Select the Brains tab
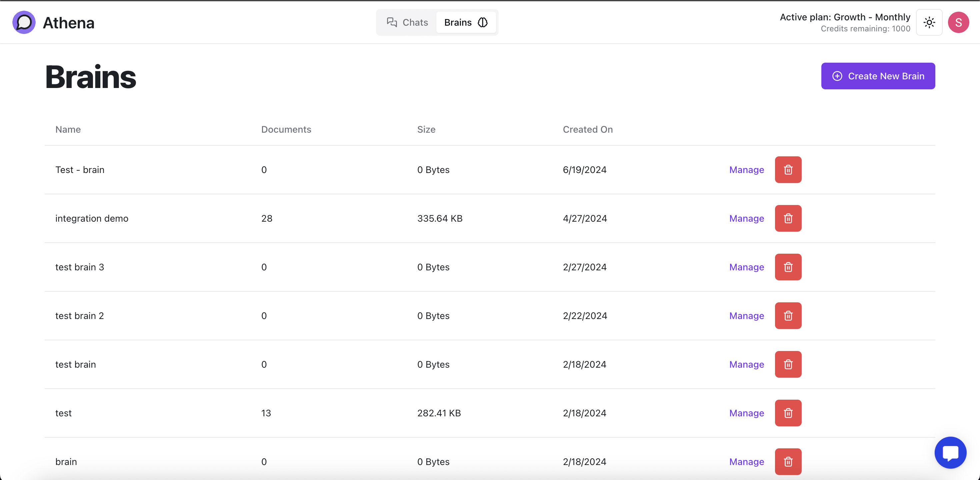 pos(466,22)
